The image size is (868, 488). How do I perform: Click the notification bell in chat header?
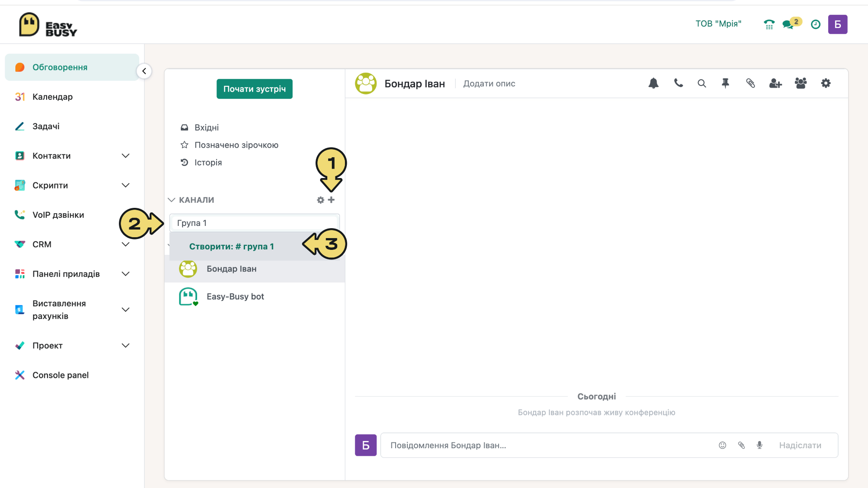(x=653, y=83)
